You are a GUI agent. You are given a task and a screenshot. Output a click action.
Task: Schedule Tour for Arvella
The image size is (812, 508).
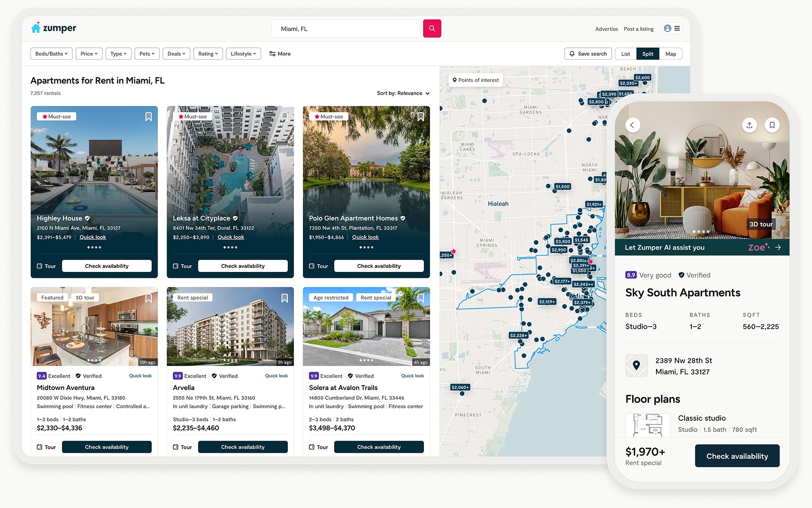click(182, 447)
